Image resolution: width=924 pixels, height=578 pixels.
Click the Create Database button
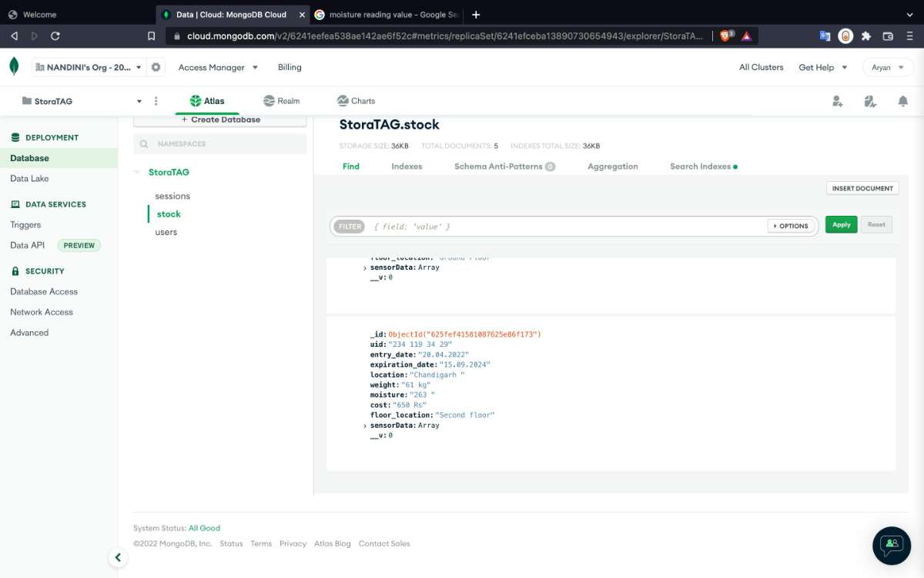(x=220, y=120)
